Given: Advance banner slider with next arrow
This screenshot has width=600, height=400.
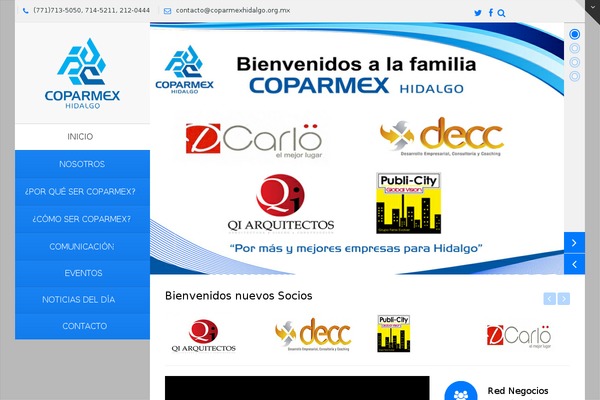Looking at the screenshot, I should pyautogui.click(x=574, y=243).
